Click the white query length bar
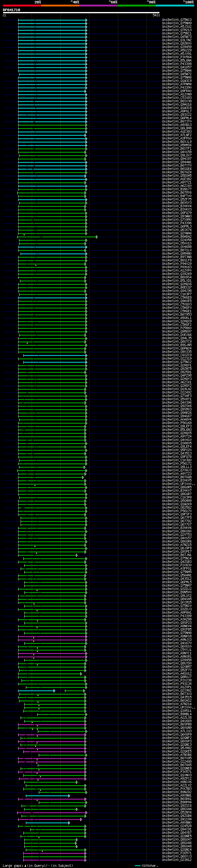Viewport: 197px width, 868px height. point(81,12)
